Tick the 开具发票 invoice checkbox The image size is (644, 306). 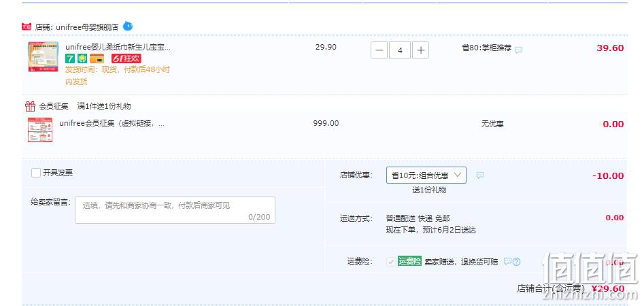(x=36, y=173)
